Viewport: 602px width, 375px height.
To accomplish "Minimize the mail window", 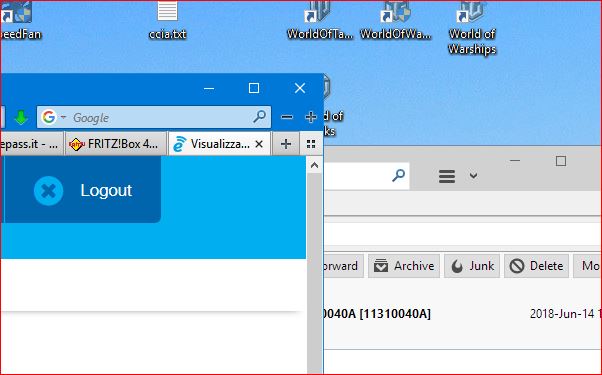I will (x=515, y=160).
